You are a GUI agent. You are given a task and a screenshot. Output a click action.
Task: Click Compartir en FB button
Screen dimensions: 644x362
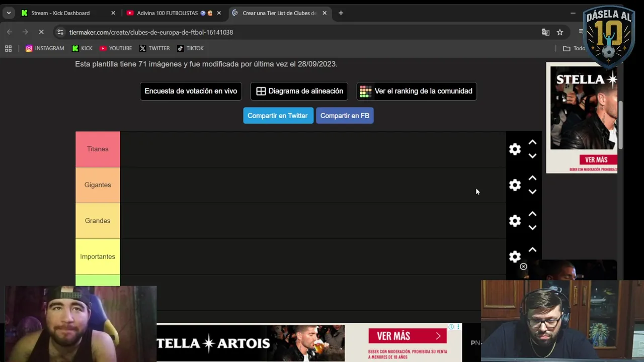point(345,116)
